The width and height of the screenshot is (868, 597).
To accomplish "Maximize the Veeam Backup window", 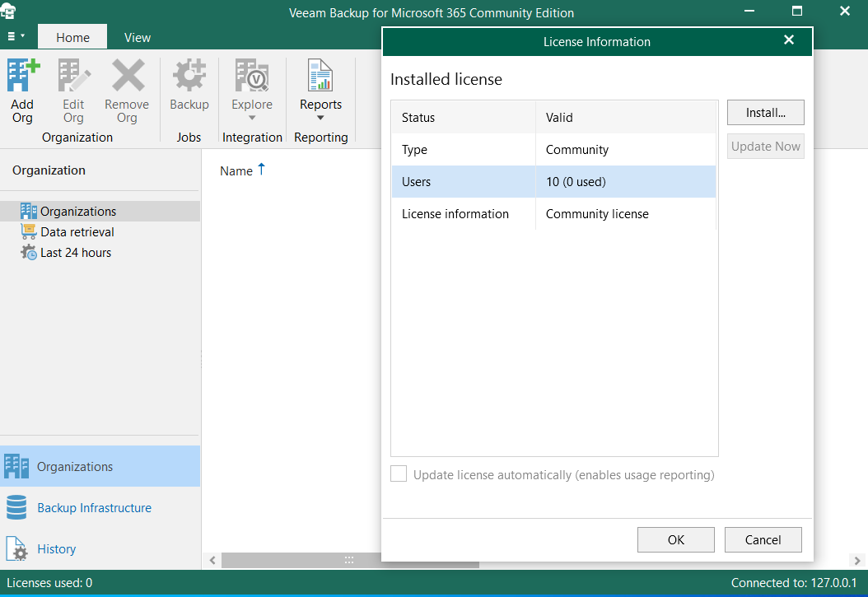I will (796, 11).
